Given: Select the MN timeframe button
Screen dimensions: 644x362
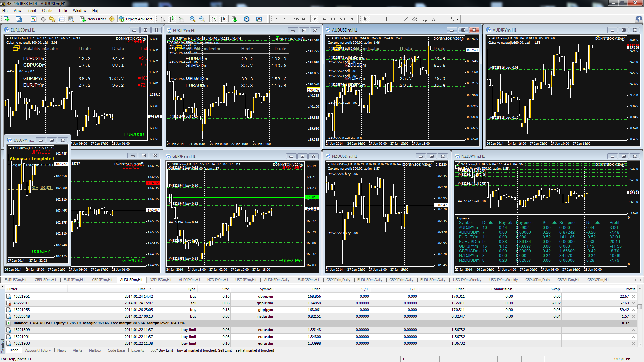Looking at the screenshot, I should click(x=352, y=19).
